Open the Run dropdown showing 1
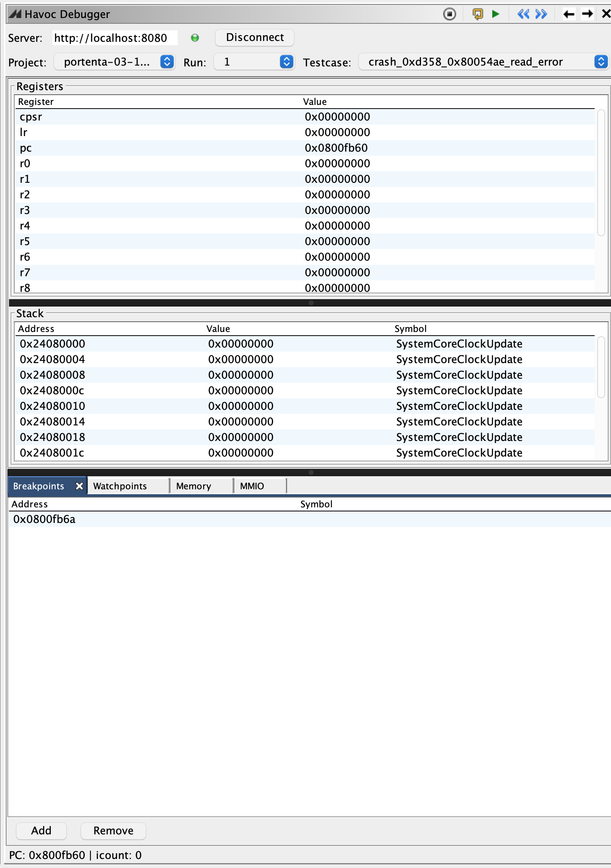Image resolution: width=611 pixels, height=868 pixels. point(253,62)
